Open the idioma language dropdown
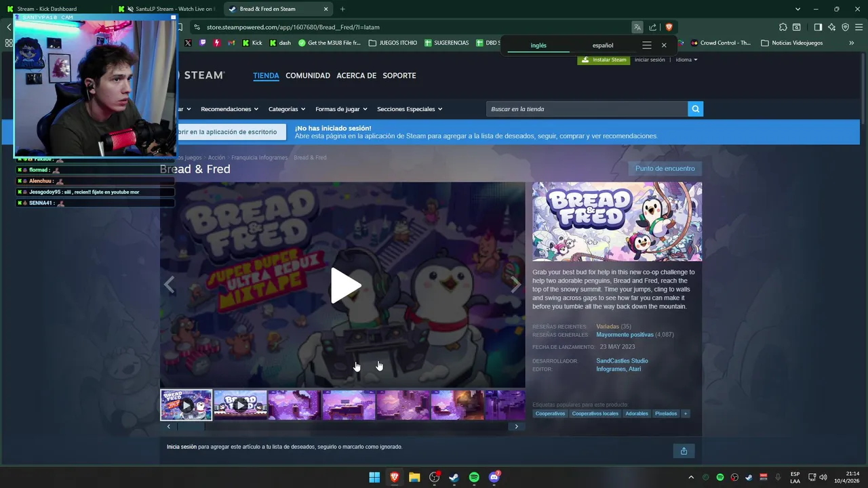 [x=686, y=60]
